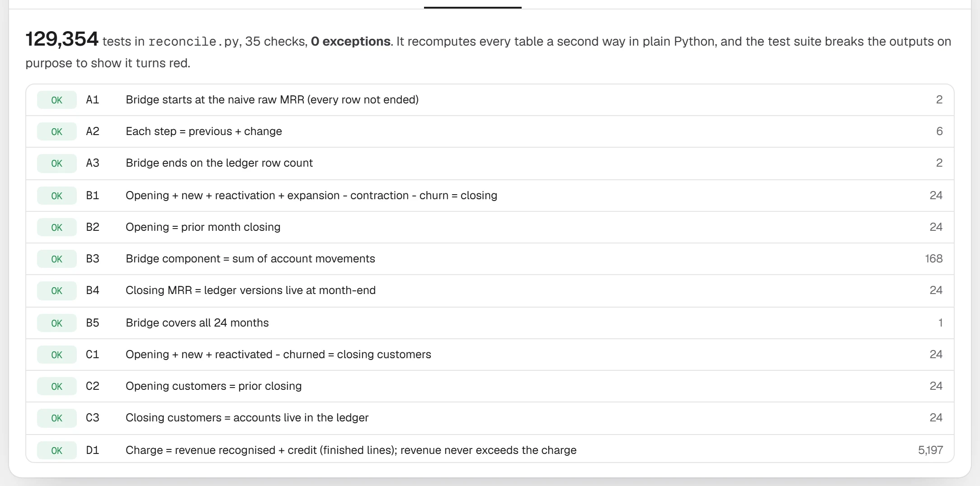The height and width of the screenshot is (486, 980).
Task: Click the OK badge in row C2
Action: point(57,386)
